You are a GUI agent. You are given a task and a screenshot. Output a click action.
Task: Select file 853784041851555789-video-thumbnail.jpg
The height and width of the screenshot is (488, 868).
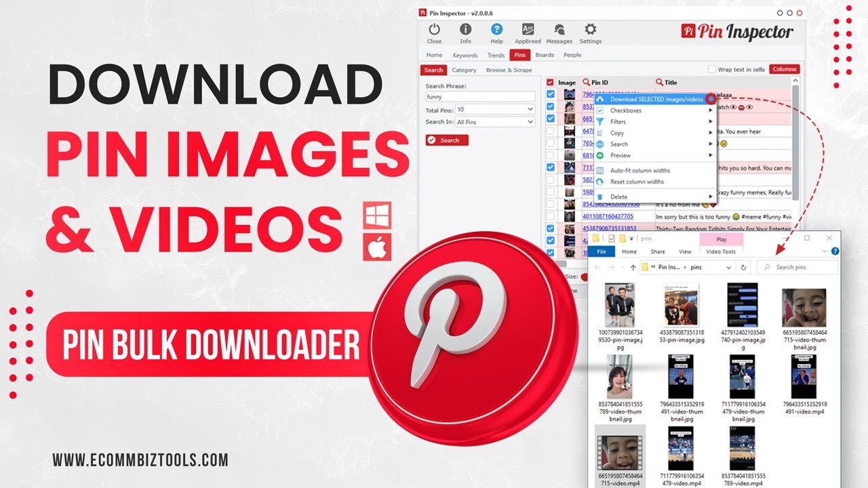pyautogui.click(x=620, y=388)
